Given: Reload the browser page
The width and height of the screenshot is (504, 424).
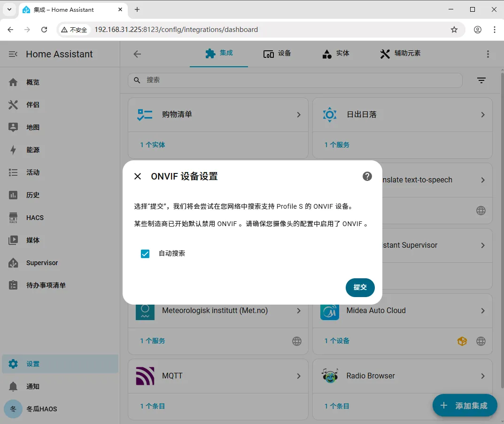Looking at the screenshot, I should coord(44,30).
